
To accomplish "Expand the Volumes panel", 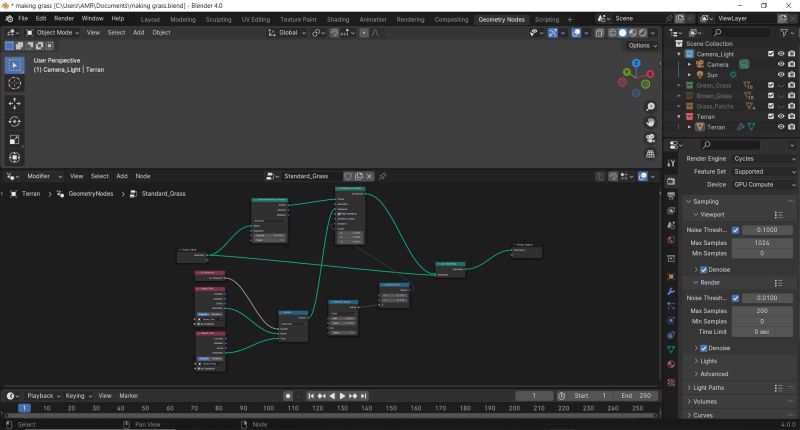I will click(705, 401).
